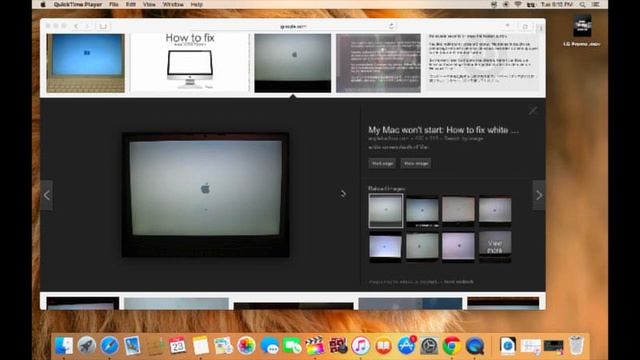Open Trash in the Dock

[x=576, y=346]
